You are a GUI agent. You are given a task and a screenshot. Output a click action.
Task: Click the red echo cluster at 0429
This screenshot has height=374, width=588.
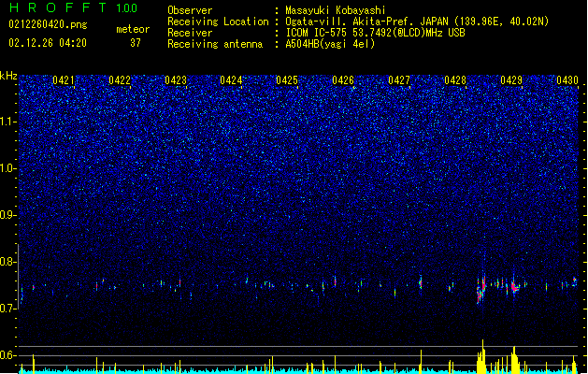pos(514,287)
